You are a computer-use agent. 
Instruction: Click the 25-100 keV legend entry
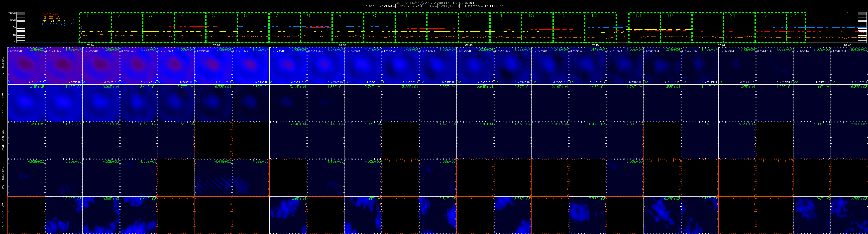(x=58, y=21)
